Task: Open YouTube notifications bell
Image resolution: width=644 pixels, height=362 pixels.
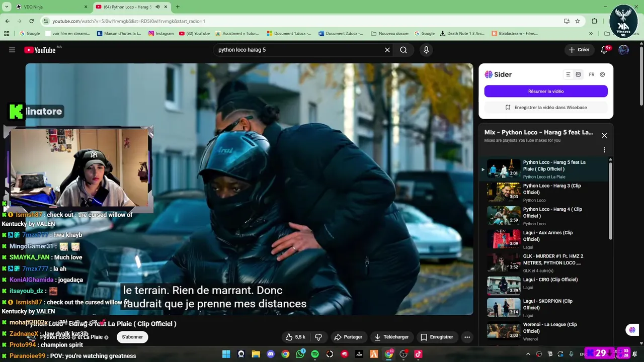Action: click(x=605, y=50)
